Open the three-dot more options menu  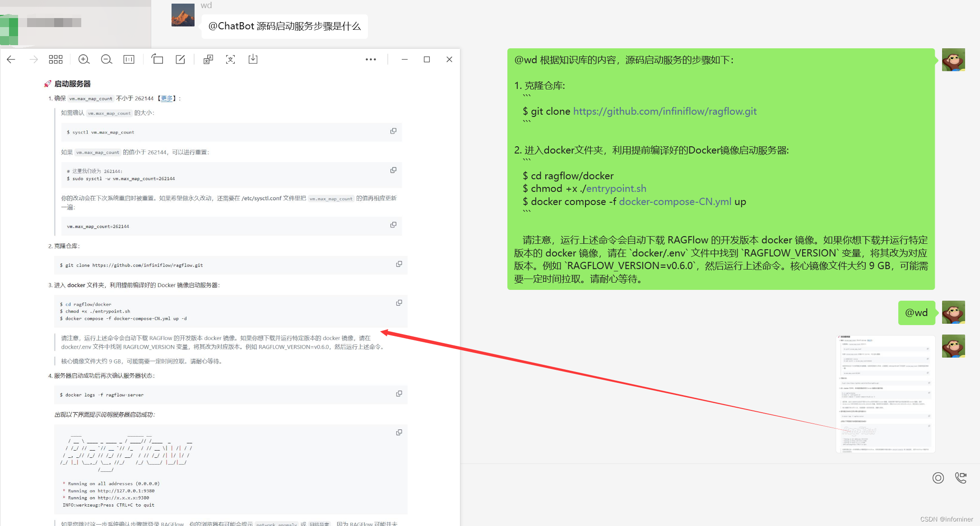371,59
